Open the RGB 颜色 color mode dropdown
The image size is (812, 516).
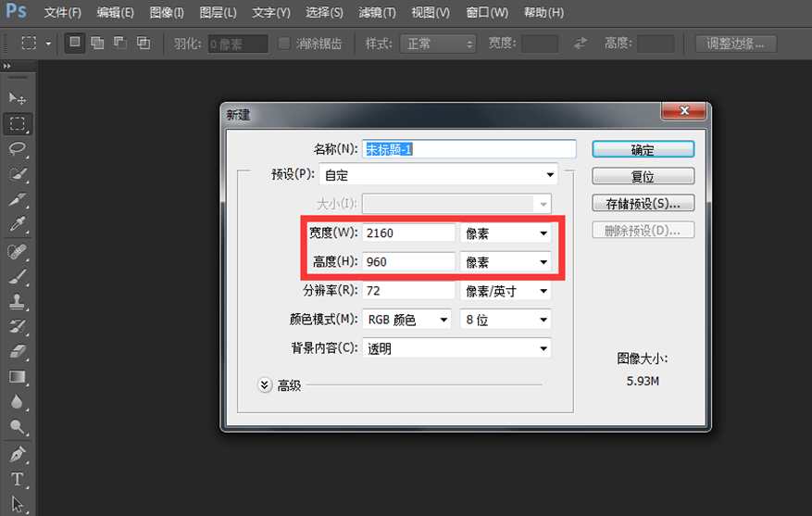[x=406, y=320]
